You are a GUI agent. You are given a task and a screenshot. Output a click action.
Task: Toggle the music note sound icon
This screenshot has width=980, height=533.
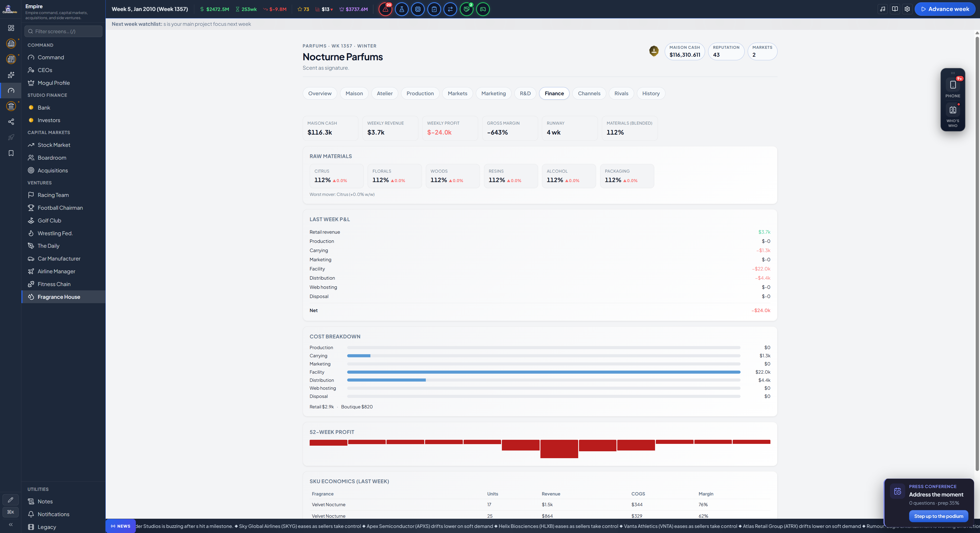[882, 9]
